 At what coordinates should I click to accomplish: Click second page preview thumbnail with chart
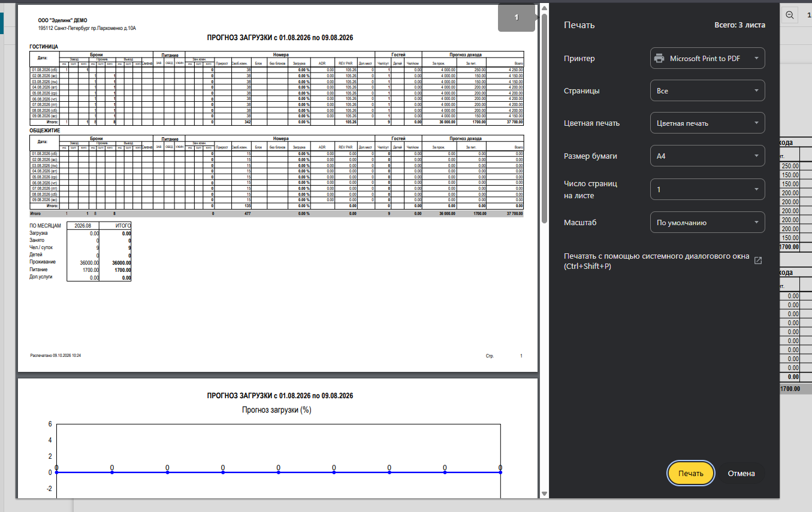coord(277,438)
